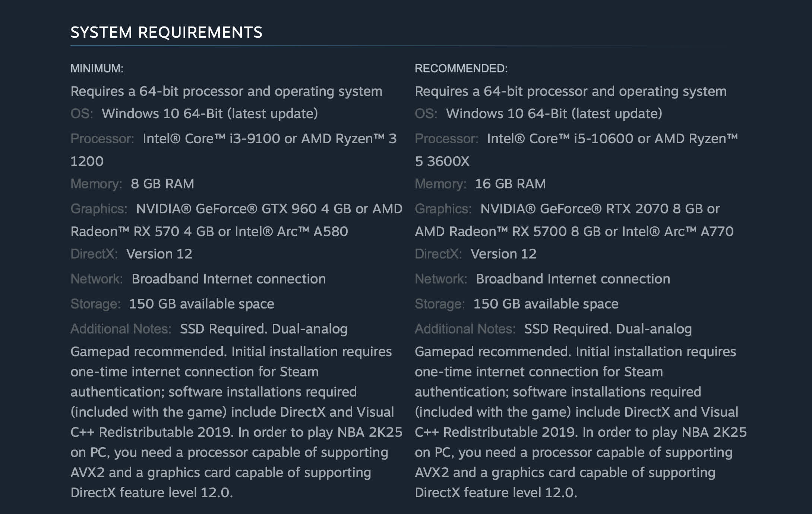This screenshot has height=514, width=812.
Task: Click the minimum DirectX Version 12 entry
Action: 159,254
